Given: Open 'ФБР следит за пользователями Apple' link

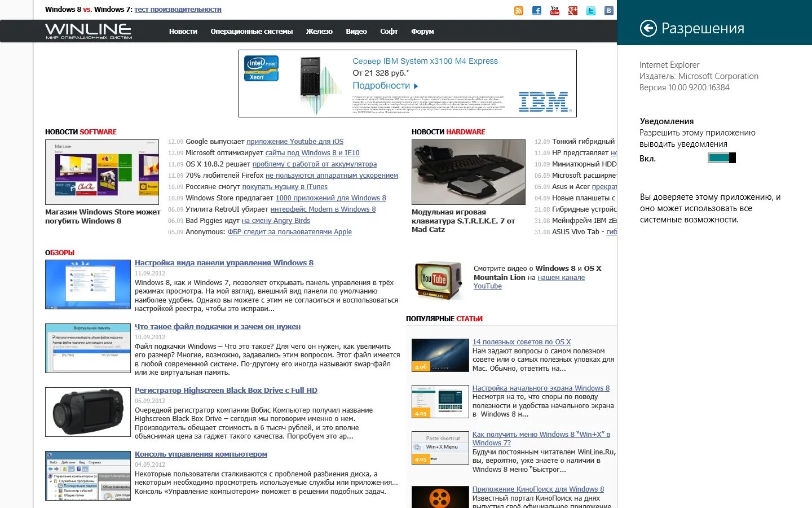Looking at the screenshot, I should [290, 232].
